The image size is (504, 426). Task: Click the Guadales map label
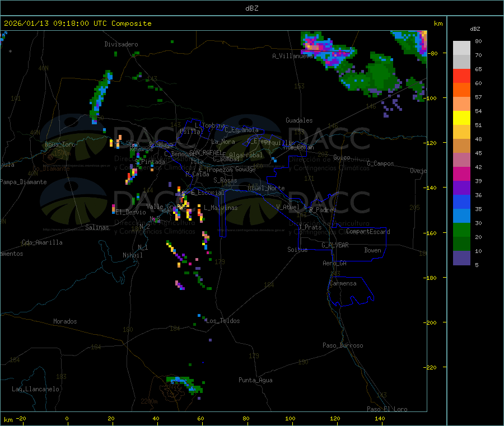(x=299, y=120)
